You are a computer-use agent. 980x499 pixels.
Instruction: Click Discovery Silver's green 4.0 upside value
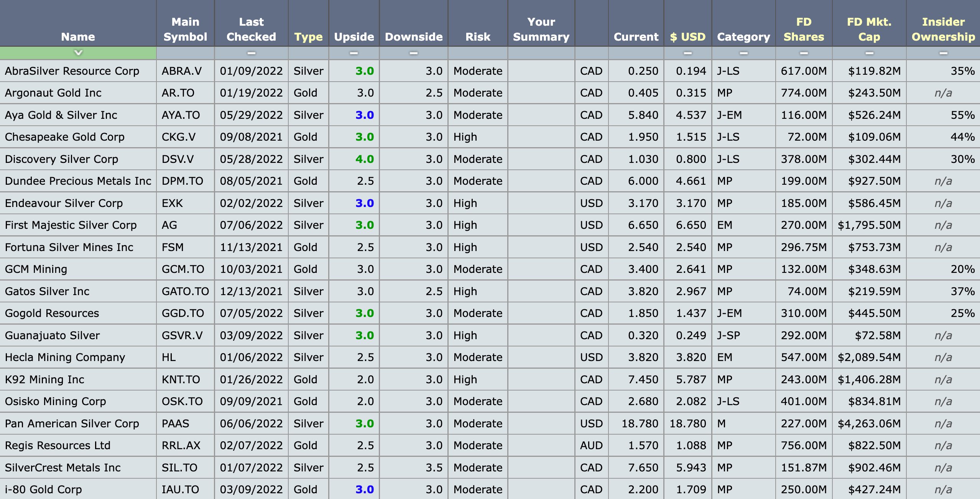(x=364, y=159)
